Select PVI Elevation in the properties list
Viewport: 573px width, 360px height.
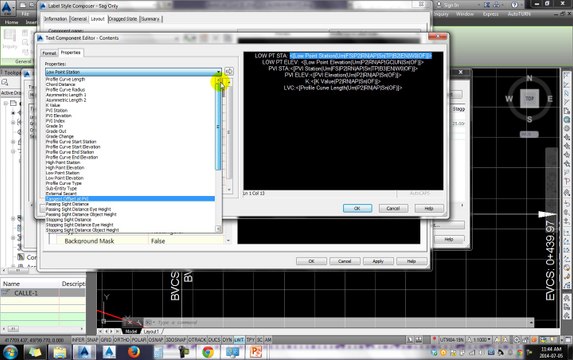tap(130, 115)
